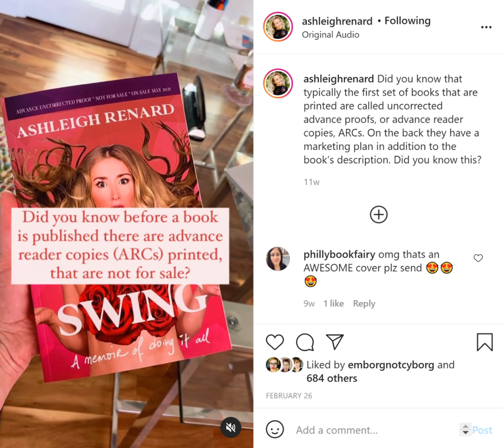This screenshot has height=448, width=503.
Task: Click Following button in header
Action: [x=407, y=21]
